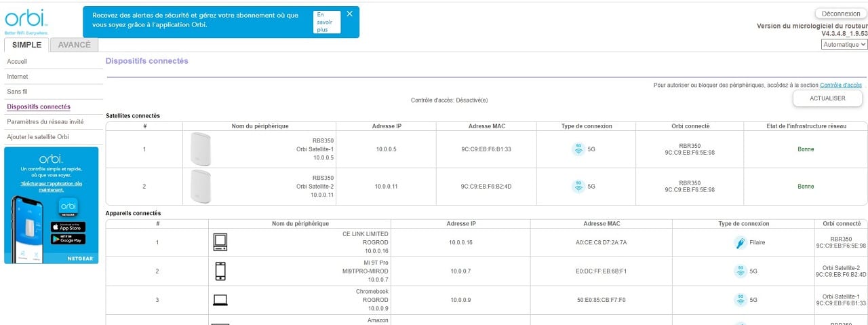Click MAC address 9C:C9:EB:F6:B2:4D in the satellites table
This screenshot has width=868, height=325.
(486, 186)
